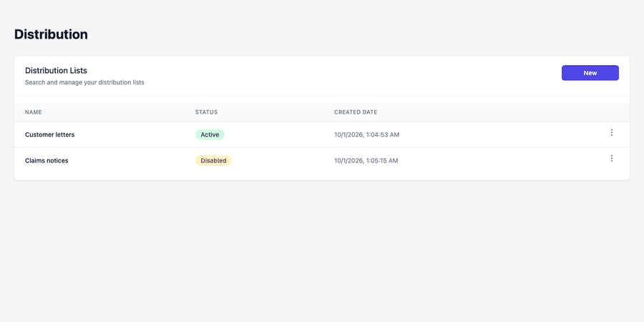Open the kebab menu for Claims notices
Viewport: 644px width, 322px height.
point(612,158)
